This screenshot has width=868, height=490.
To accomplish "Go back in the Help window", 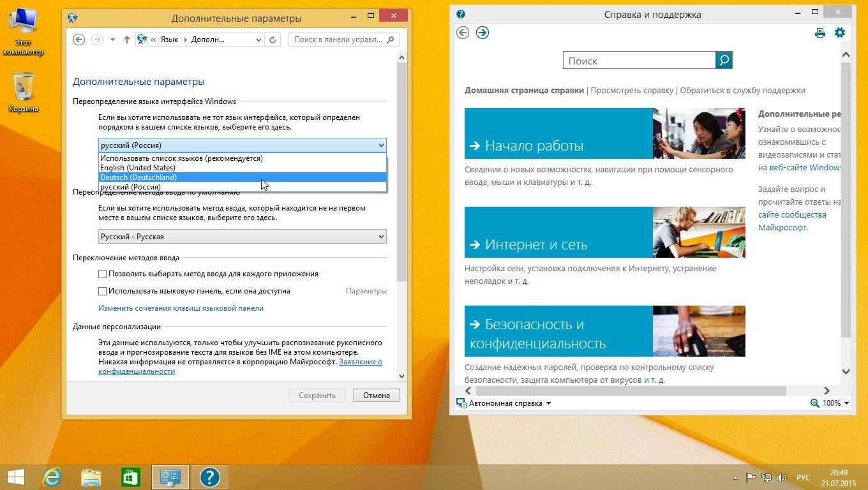I will [463, 33].
